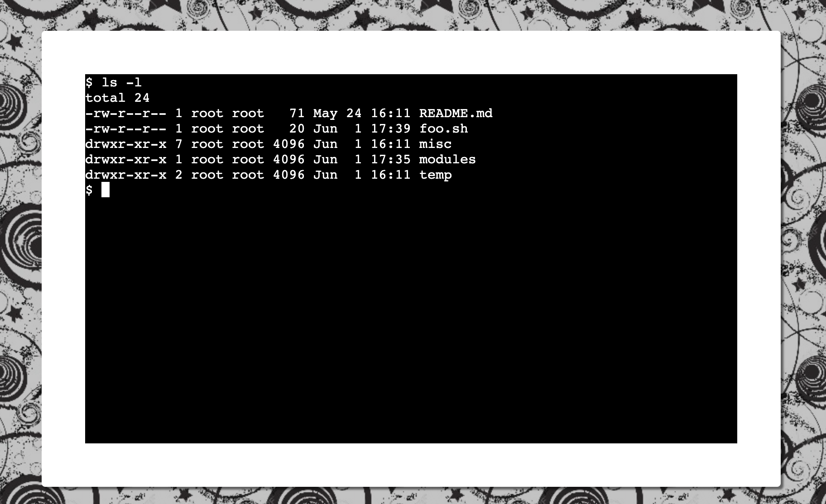Click the terminal cursor block at the prompt

[106, 190]
